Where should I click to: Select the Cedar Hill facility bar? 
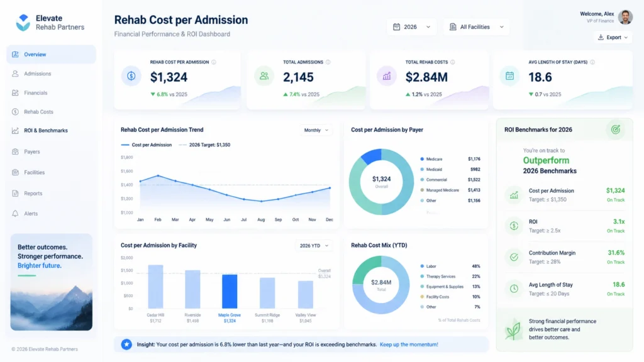click(156, 287)
